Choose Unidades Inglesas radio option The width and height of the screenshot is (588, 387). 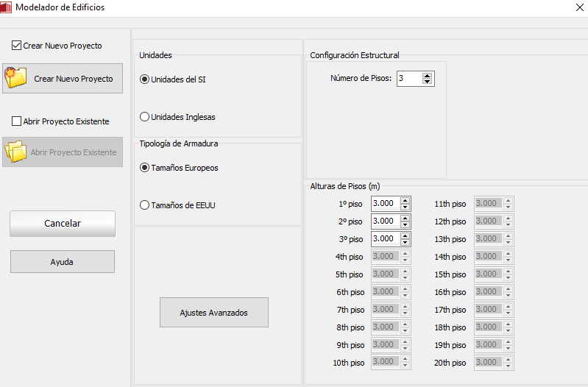(144, 117)
